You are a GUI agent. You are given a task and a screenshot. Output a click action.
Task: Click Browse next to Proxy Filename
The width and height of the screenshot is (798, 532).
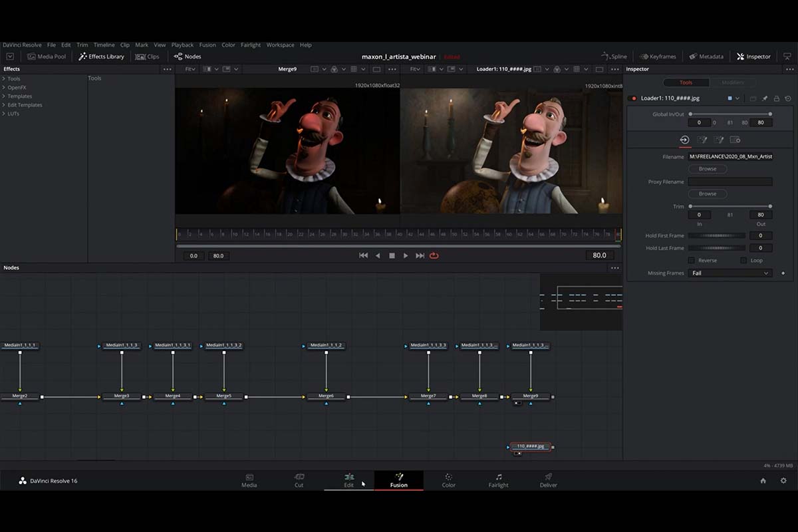click(x=708, y=194)
